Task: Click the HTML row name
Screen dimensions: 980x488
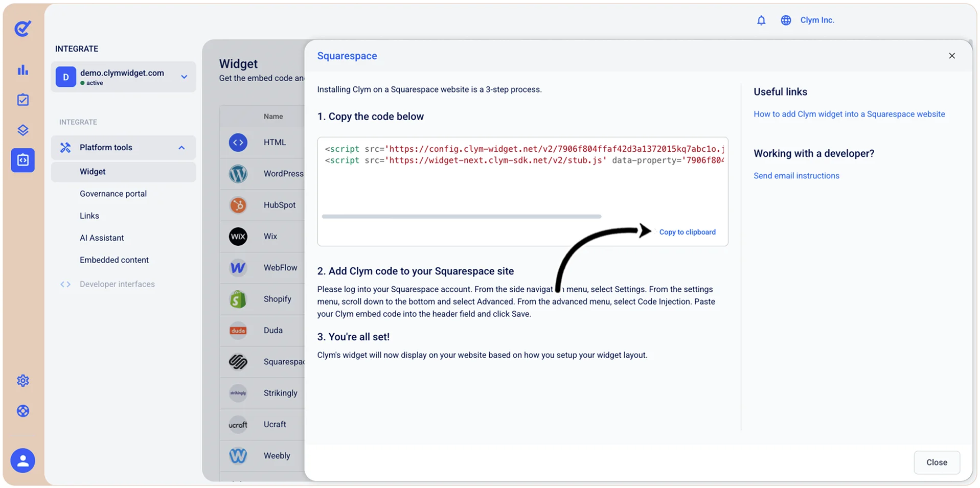Action: pos(275,143)
